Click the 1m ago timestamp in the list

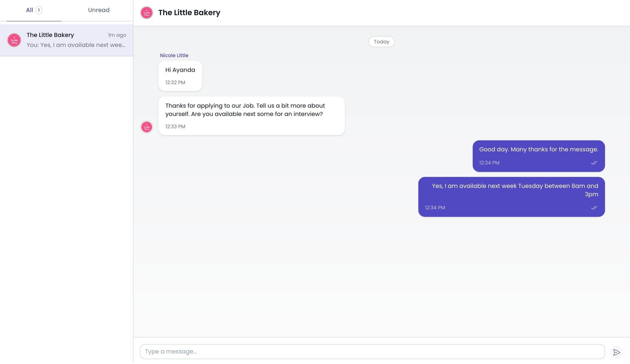point(117,35)
